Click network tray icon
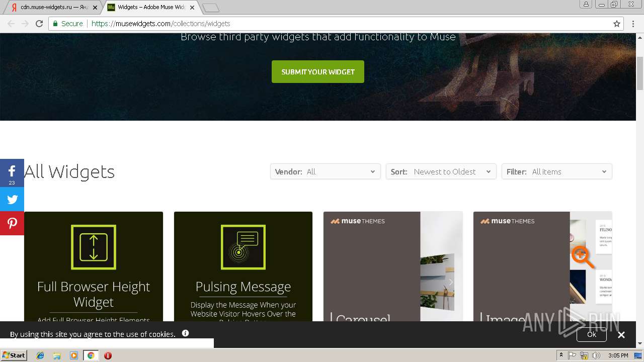The image size is (644, 362). 584,355
